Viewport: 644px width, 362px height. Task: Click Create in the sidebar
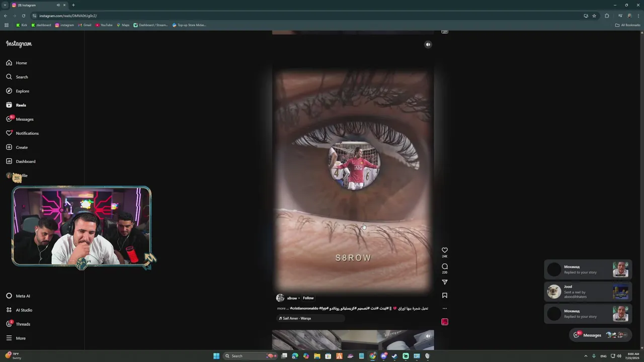click(x=17, y=147)
